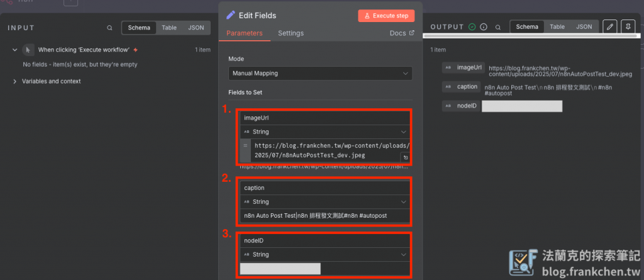Expand Variables and context section
This screenshot has height=280, width=644.
(15, 81)
